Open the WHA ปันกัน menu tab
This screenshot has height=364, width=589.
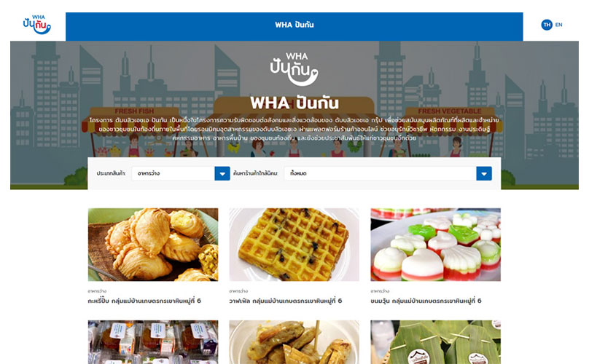pyautogui.click(x=294, y=26)
